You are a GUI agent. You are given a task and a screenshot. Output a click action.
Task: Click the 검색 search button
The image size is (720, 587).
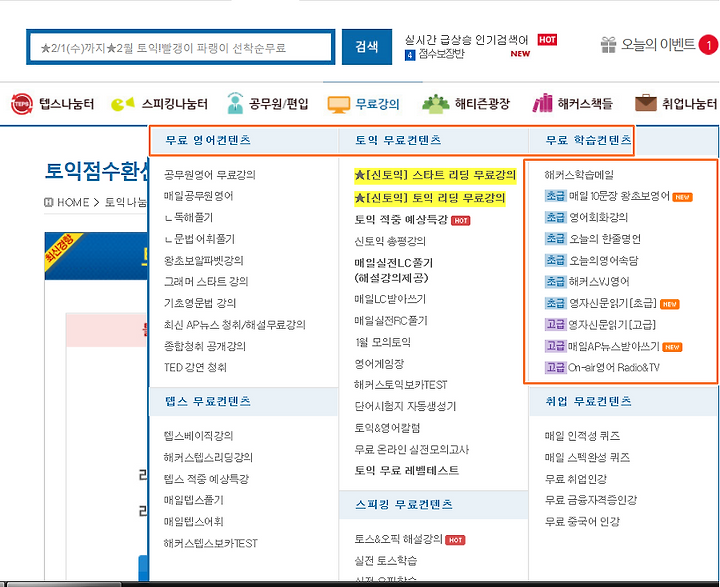[367, 47]
